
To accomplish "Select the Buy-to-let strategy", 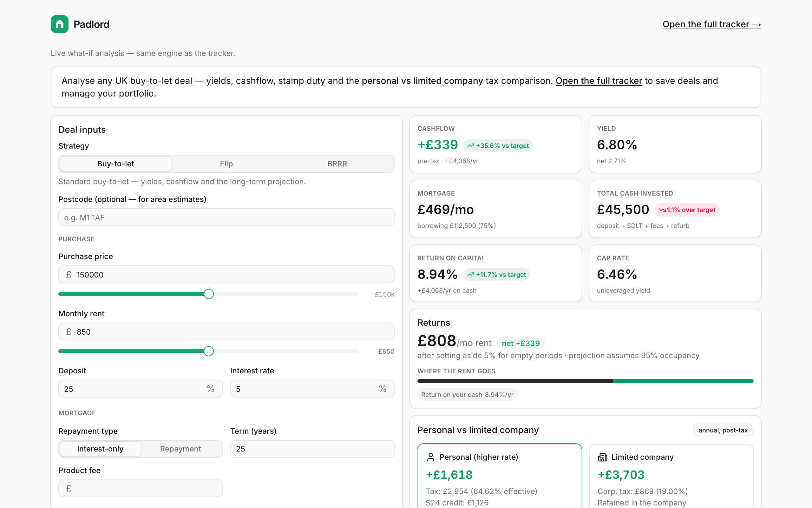I will (115, 164).
